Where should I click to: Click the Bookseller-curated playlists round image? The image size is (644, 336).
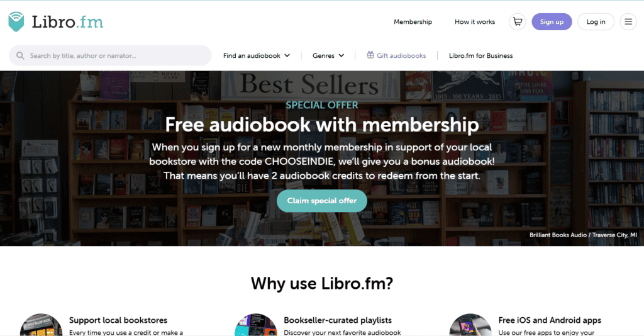click(256, 325)
